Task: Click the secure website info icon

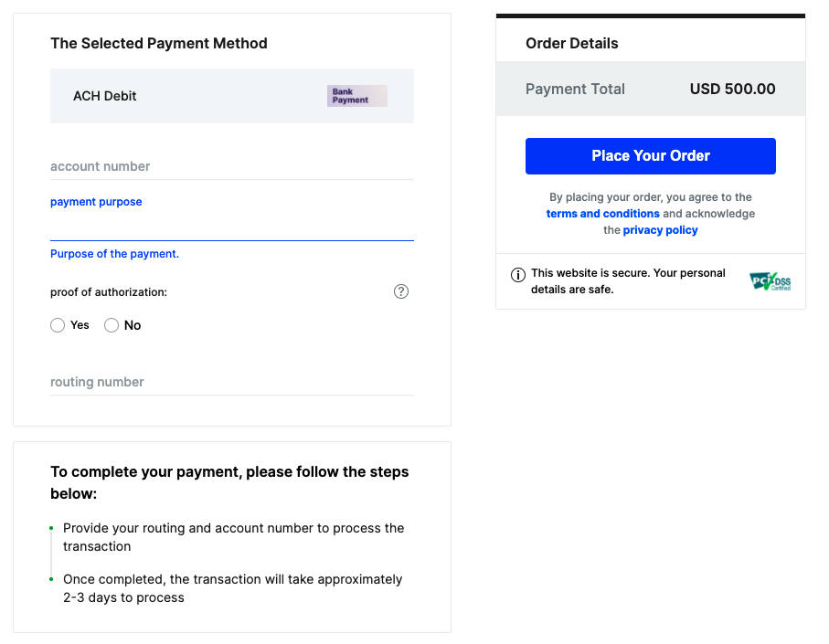Action: pyautogui.click(x=517, y=275)
